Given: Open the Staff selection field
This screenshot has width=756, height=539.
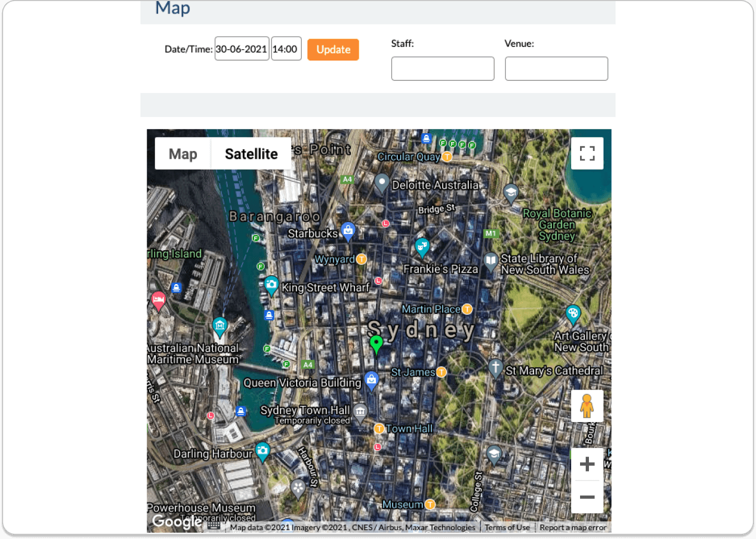Looking at the screenshot, I should (442, 69).
